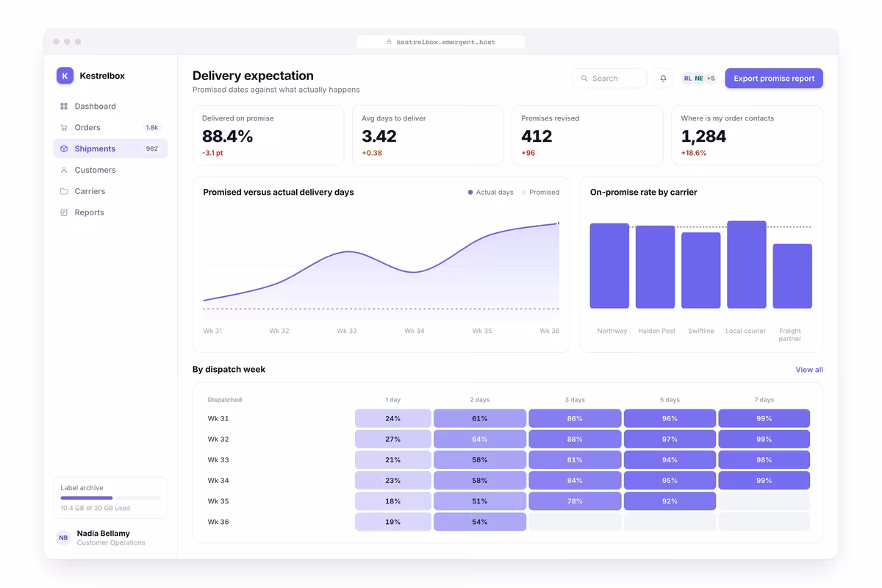Open Where is my order contacts card
This screenshot has height=588, width=882.
pyautogui.click(x=747, y=135)
